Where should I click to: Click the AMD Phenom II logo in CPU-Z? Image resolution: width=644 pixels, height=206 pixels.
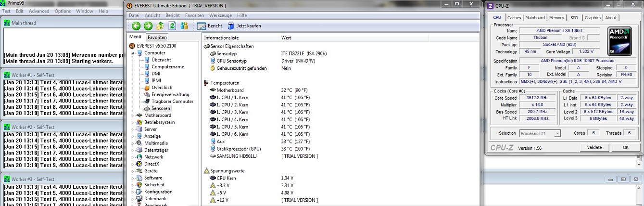(619, 40)
